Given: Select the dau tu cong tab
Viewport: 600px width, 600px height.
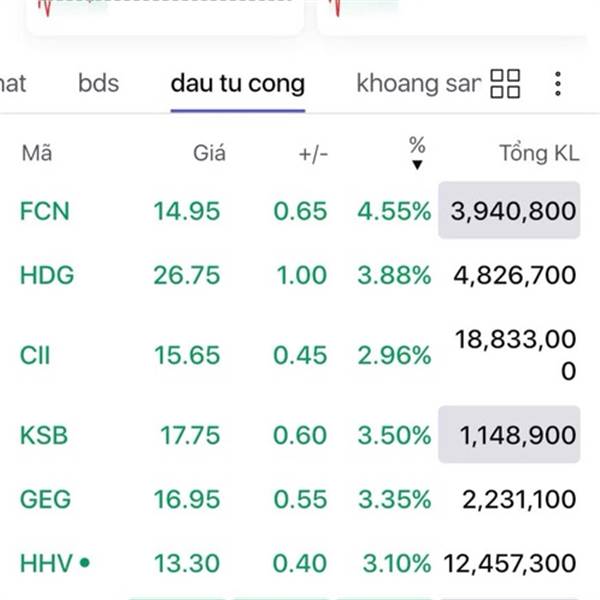Looking at the screenshot, I should 238,84.
